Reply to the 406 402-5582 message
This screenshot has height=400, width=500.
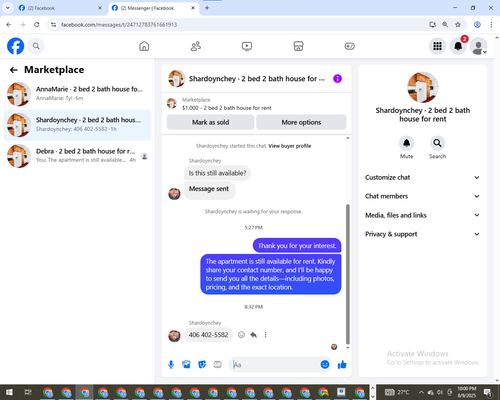pyautogui.click(x=253, y=335)
